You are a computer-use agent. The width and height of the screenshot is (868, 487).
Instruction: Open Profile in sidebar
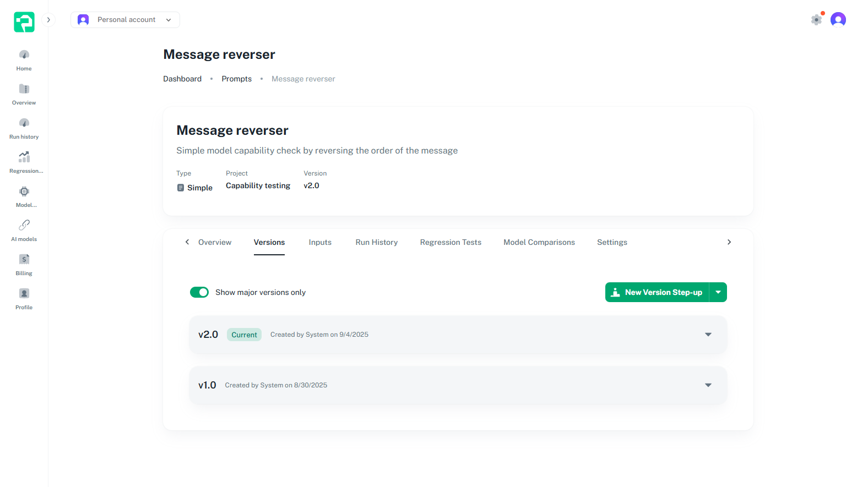pos(24,299)
